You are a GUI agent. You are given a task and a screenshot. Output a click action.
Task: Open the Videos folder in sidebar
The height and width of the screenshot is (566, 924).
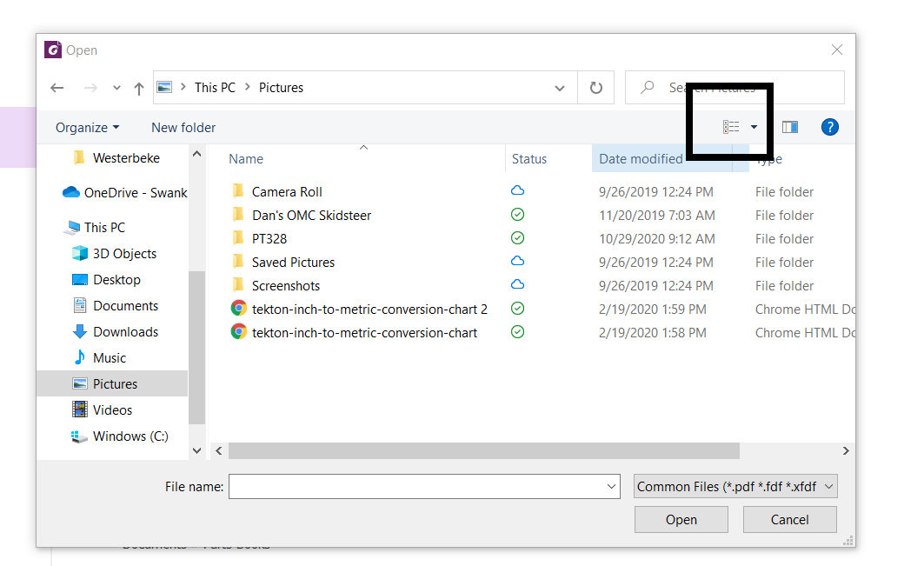pos(112,410)
